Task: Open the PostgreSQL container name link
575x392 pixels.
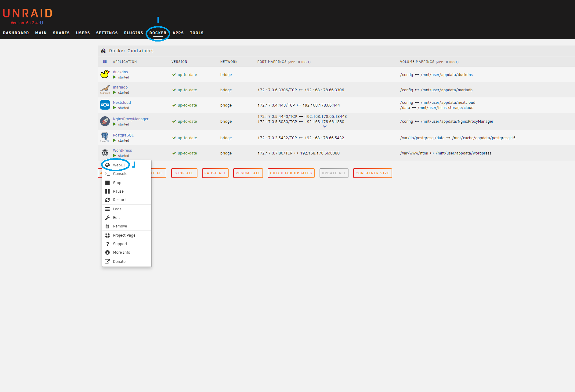Action: click(x=123, y=135)
